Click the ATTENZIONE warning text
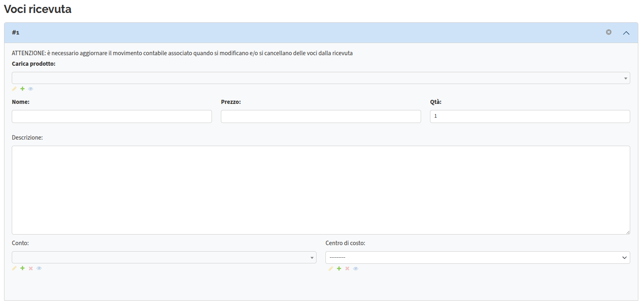The image size is (644, 306). [x=182, y=53]
